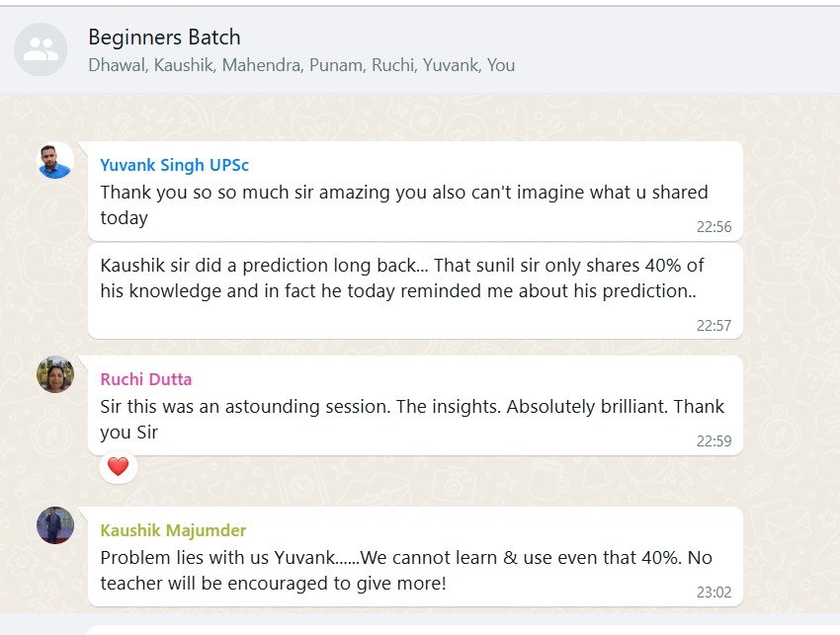Viewport: 840px width, 635px height.
Task: Click the 22:59 message timestamp
Action: pos(714,441)
